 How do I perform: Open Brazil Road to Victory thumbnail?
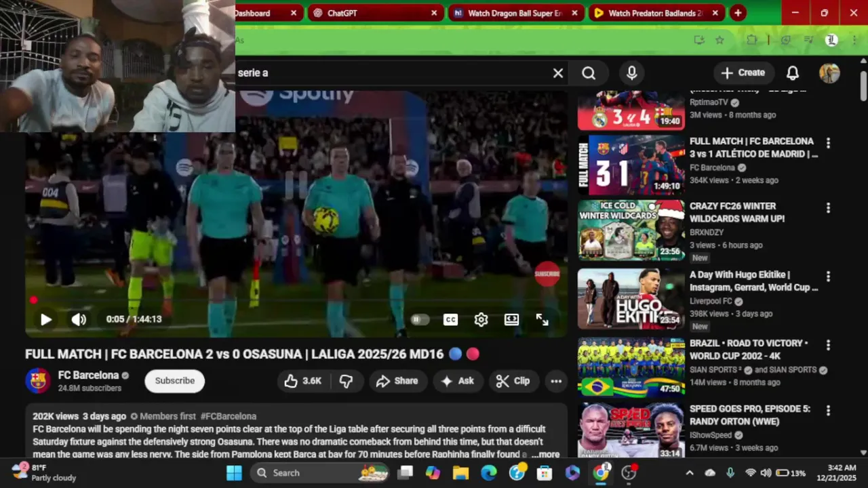tap(631, 367)
